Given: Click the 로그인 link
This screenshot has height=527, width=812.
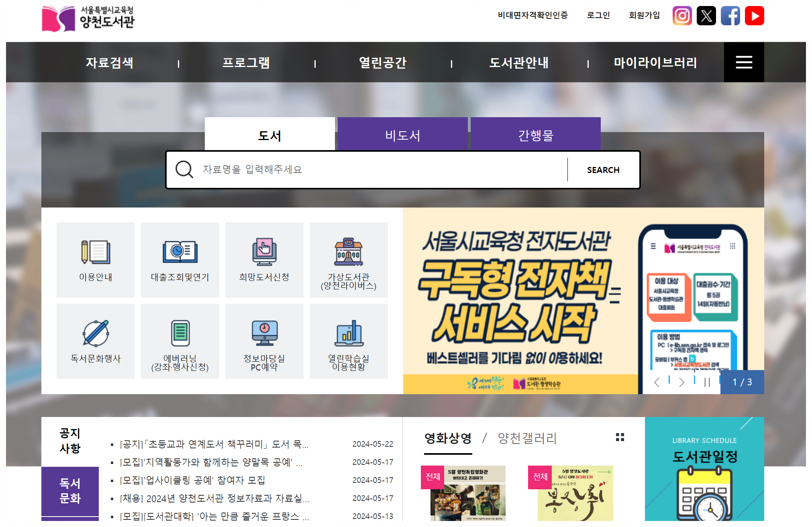Looking at the screenshot, I should tap(598, 15).
